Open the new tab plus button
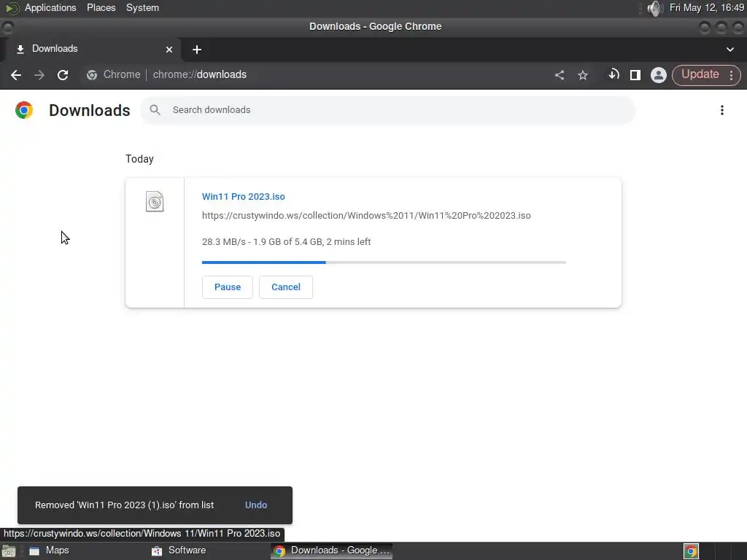The height and width of the screenshot is (560, 747). 197,50
